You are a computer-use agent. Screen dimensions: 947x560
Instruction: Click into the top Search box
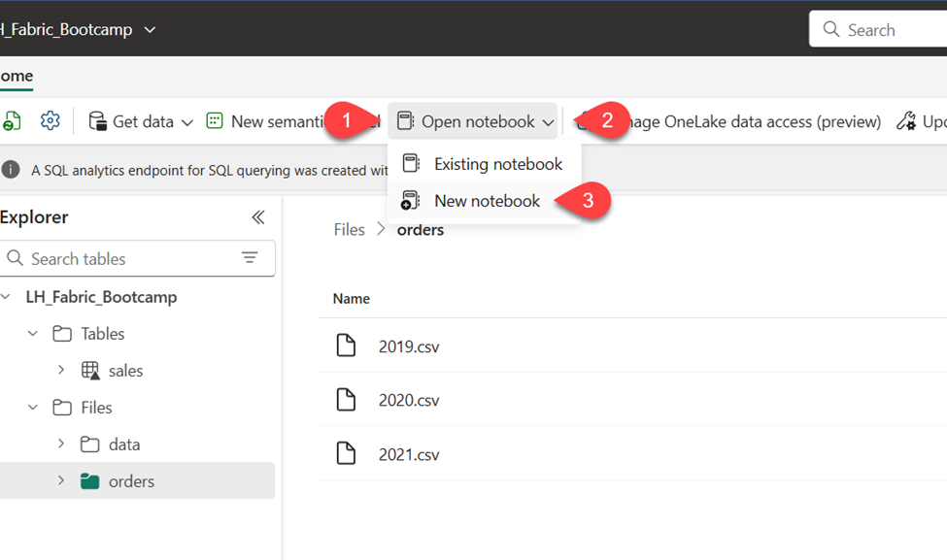pos(878,29)
